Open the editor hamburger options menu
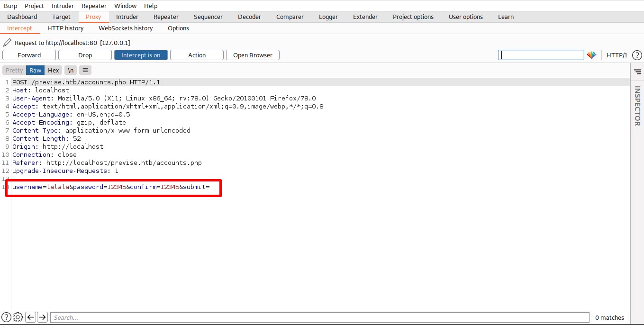 coord(85,70)
